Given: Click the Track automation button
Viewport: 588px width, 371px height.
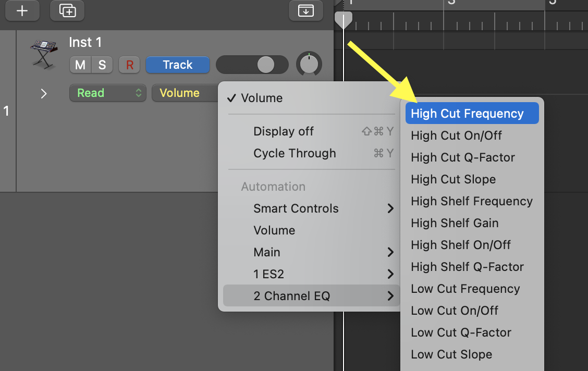Looking at the screenshot, I should pyautogui.click(x=177, y=65).
